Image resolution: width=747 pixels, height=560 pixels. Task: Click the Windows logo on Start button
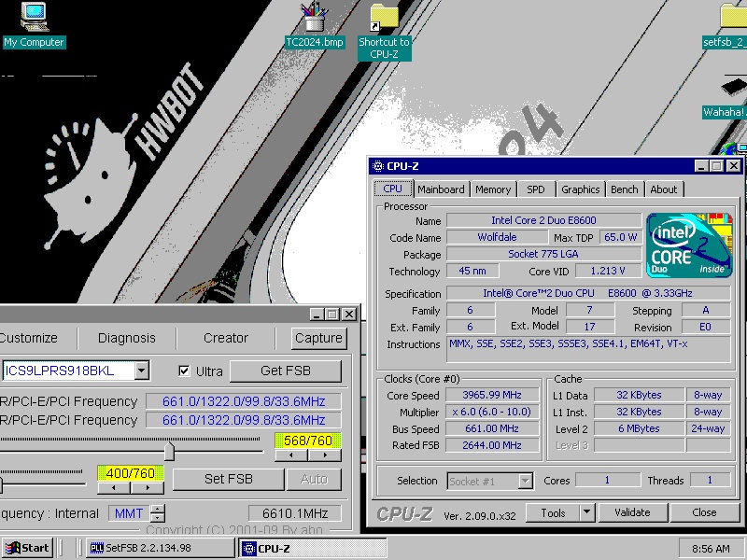tap(13, 548)
